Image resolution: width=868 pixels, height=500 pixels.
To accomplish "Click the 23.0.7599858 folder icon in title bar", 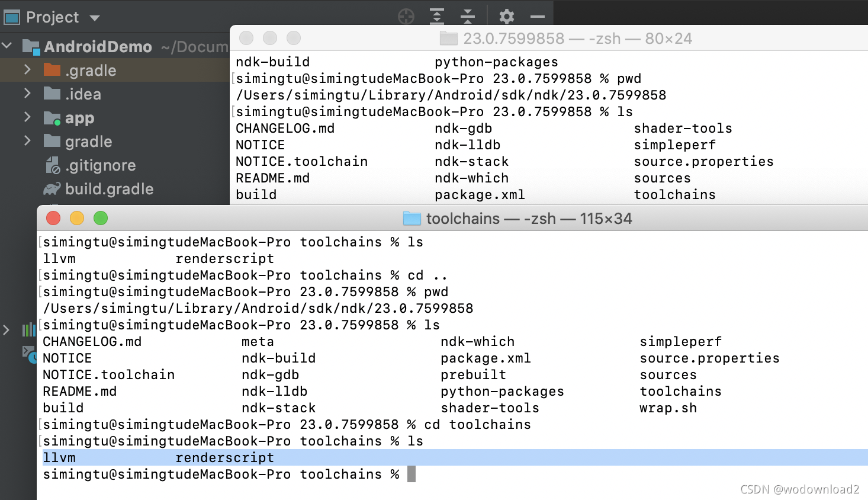I will click(449, 39).
